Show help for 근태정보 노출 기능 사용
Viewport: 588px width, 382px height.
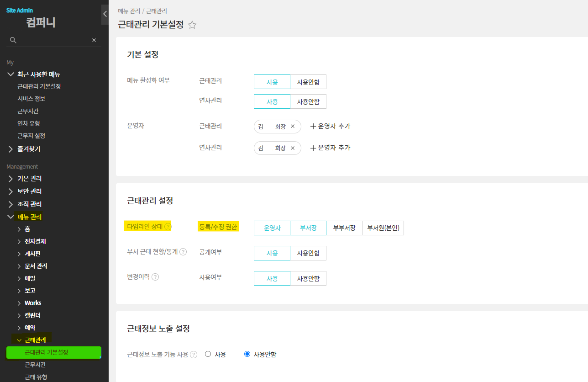coord(194,355)
